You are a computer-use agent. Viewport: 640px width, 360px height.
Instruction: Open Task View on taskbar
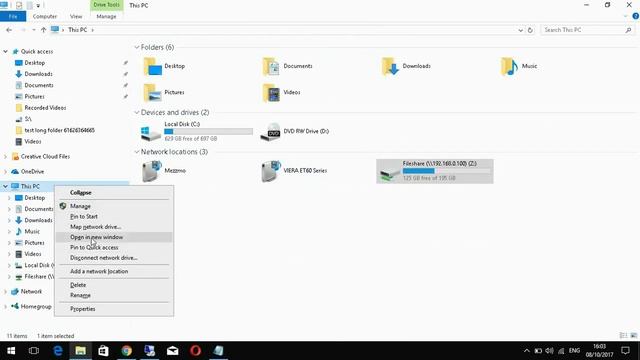coord(34,351)
